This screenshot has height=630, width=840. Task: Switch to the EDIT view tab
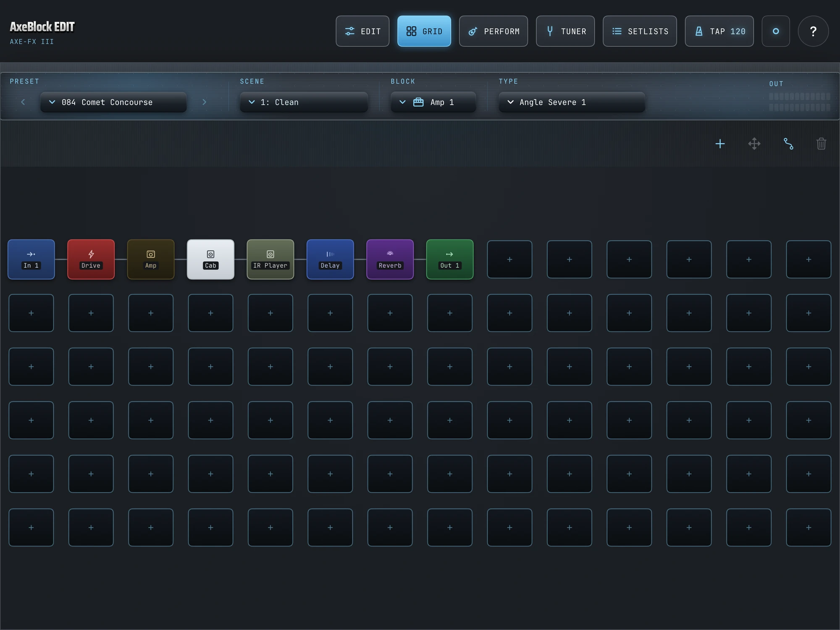(x=362, y=31)
